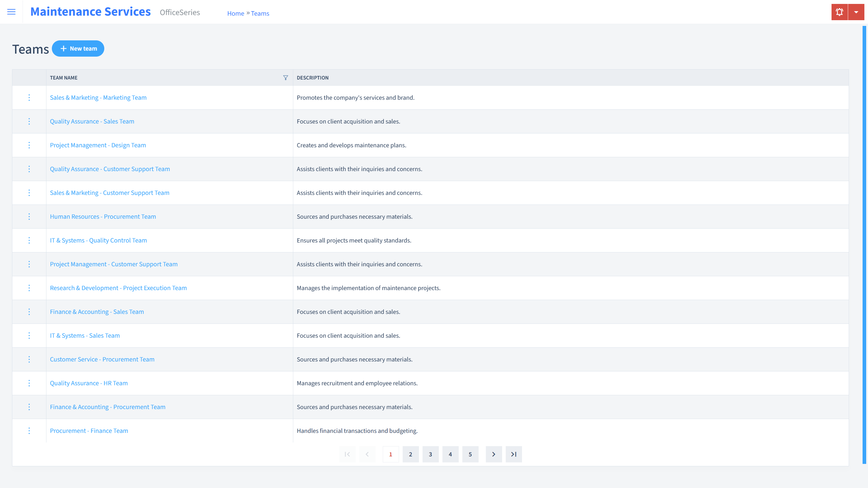Viewport: 868px width, 488px height.
Task: Go to last page using end pagination arrow
Action: pyautogui.click(x=514, y=453)
